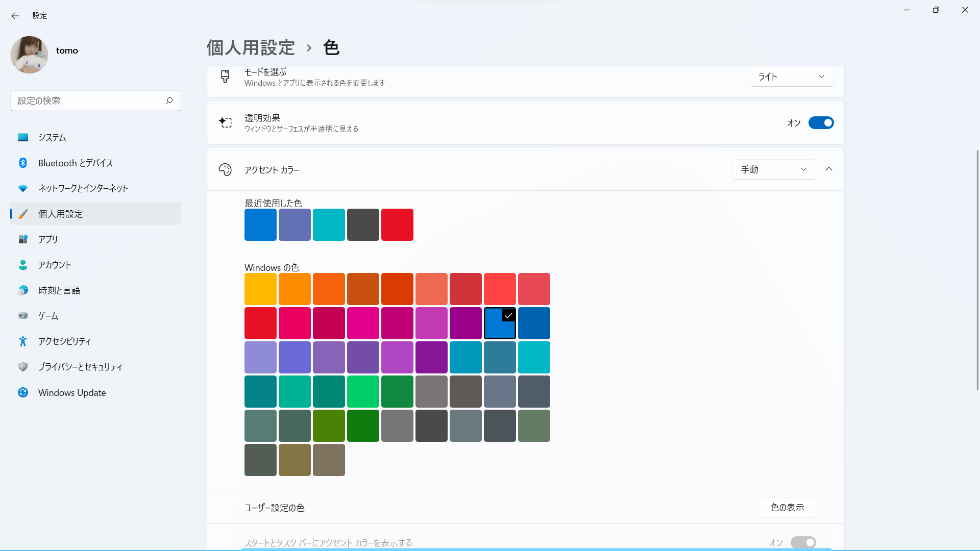Open アカウント in the sidebar
Image resolution: width=980 pixels, height=551 pixels.
coord(55,265)
